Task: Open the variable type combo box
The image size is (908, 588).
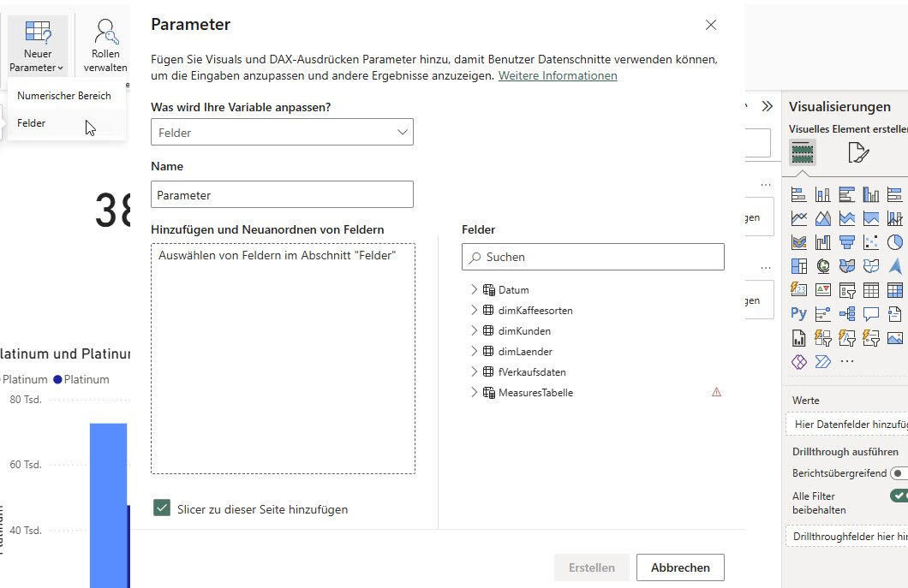Action: tap(282, 133)
